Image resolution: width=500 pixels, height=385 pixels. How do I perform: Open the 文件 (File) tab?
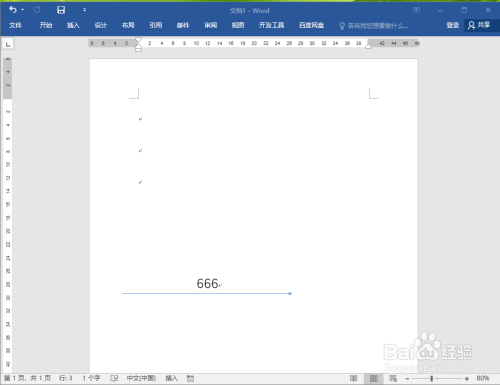coord(15,25)
